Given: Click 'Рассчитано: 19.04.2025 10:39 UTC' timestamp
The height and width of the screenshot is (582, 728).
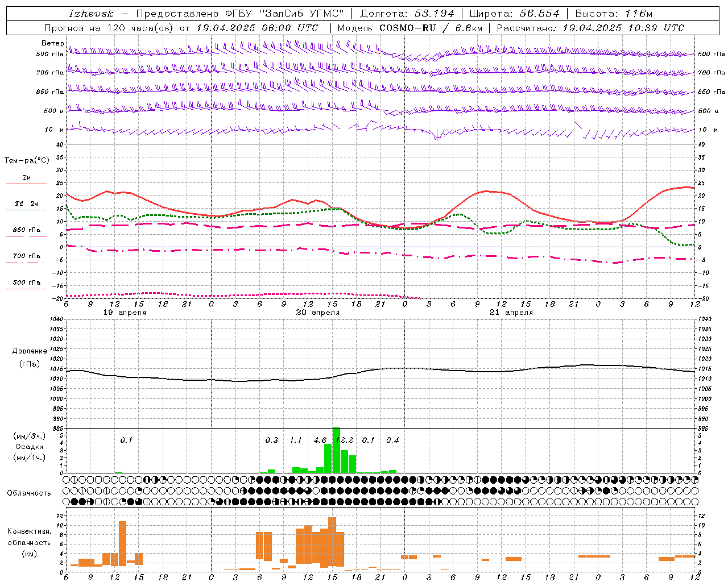Looking at the screenshot, I should click(590, 28).
